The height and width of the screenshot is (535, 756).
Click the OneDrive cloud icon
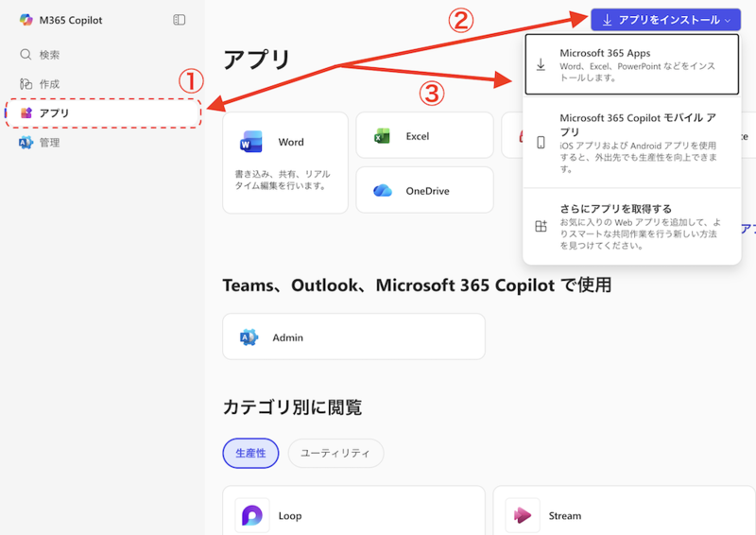383,191
